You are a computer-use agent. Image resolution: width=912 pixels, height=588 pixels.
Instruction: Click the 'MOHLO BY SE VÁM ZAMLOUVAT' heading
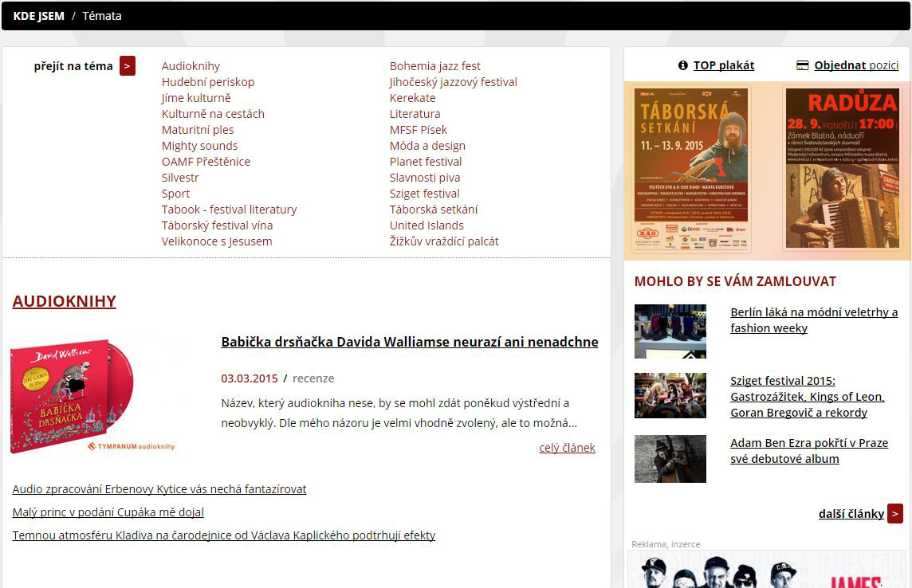pyautogui.click(x=735, y=282)
